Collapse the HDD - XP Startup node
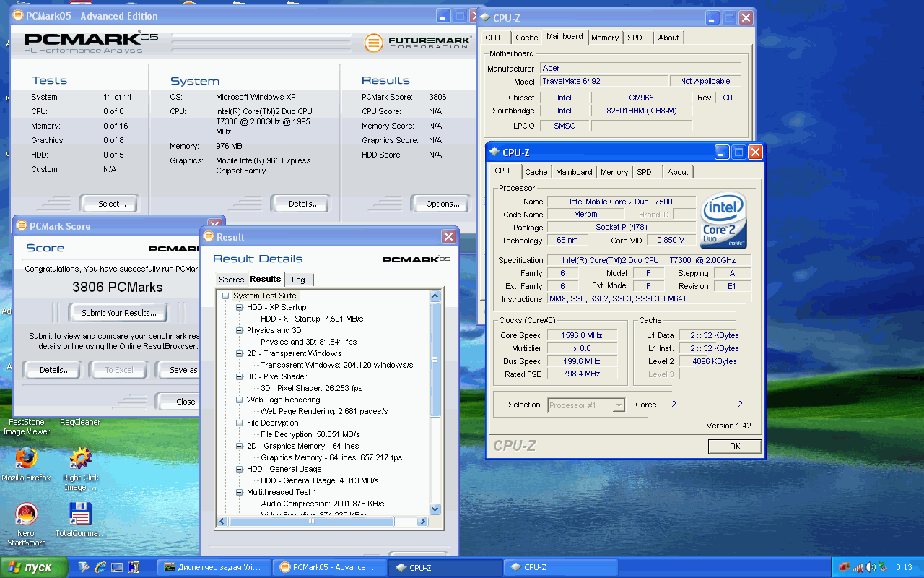The width and height of the screenshot is (924, 578). pyautogui.click(x=240, y=307)
